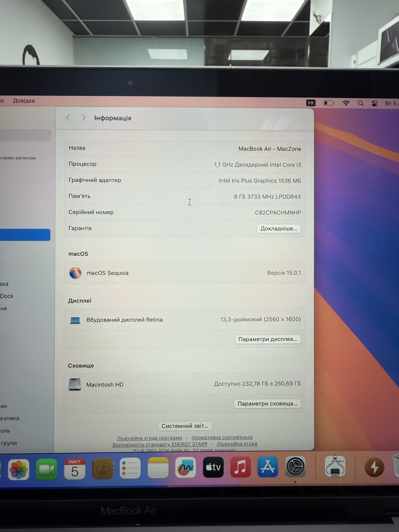
Task: Click the Macintosh HD drive icon
Action: coord(75,384)
